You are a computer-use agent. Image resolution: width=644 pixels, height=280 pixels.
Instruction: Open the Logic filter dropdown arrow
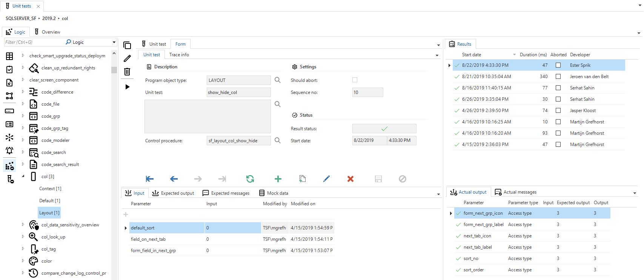pyautogui.click(x=114, y=42)
